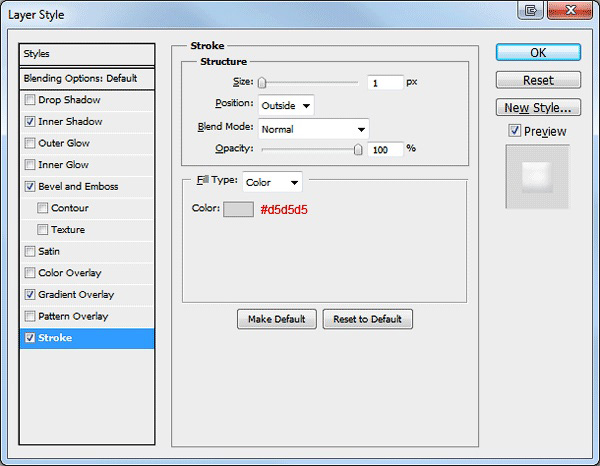Image resolution: width=600 pixels, height=466 pixels.
Task: Uncheck the Inner Shadow checkbox
Action: point(29,122)
